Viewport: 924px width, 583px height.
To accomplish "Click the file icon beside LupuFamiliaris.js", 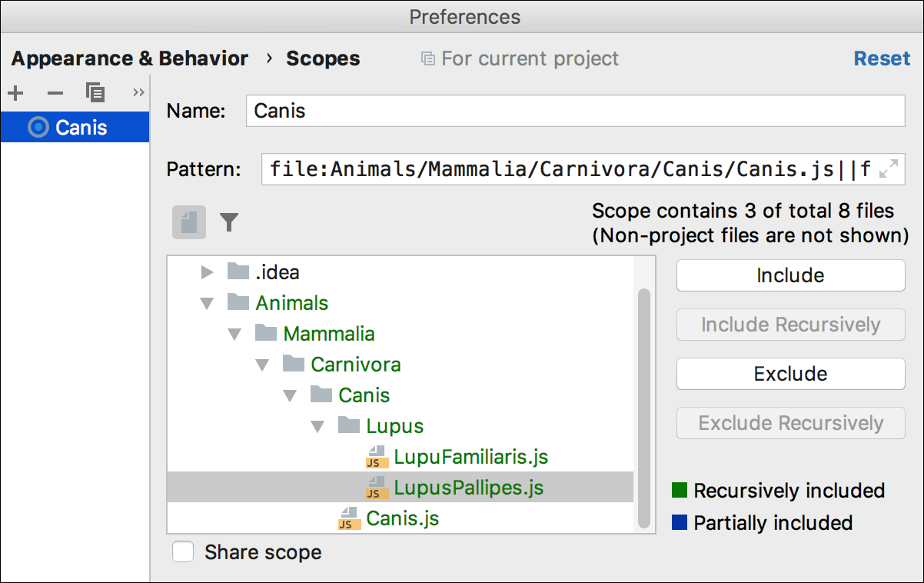I will tap(375, 457).
